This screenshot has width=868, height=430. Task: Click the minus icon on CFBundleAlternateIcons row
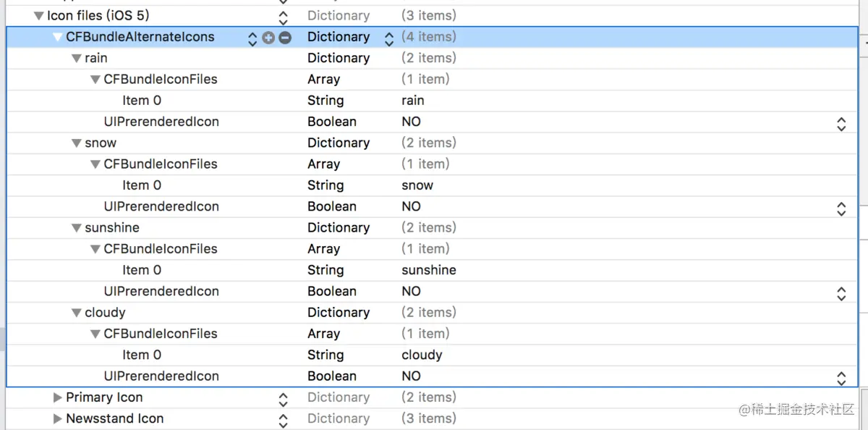[x=285, y=38]
